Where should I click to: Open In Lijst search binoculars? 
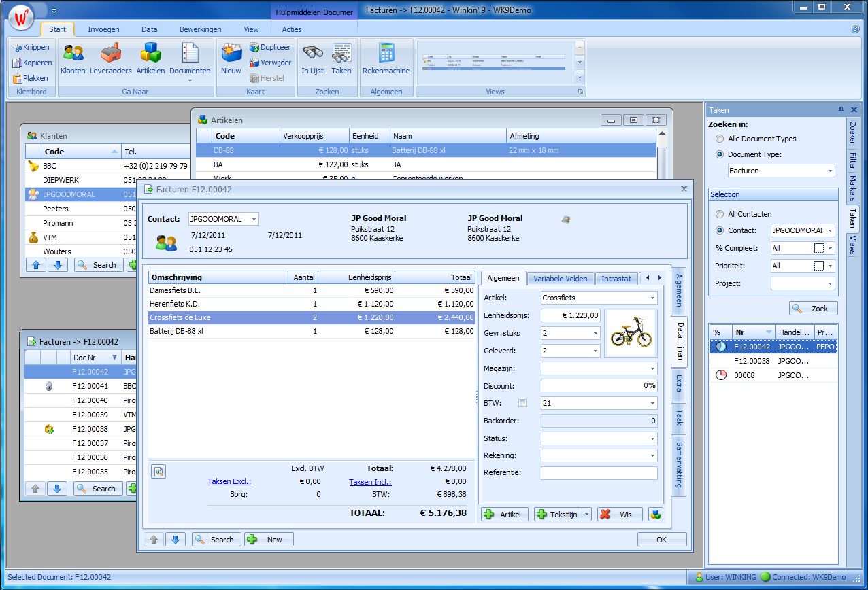[x=312, y=58]
